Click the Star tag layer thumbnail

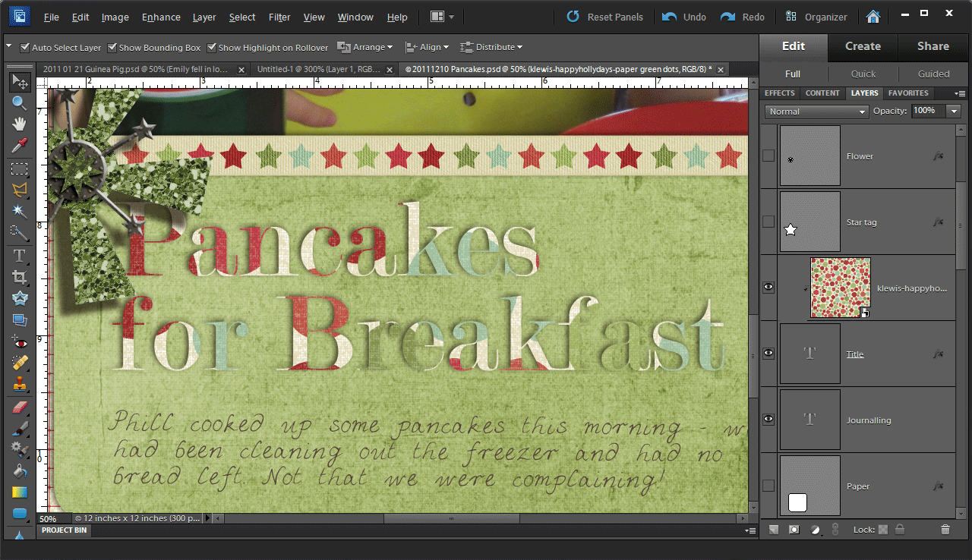pos(810,222)
